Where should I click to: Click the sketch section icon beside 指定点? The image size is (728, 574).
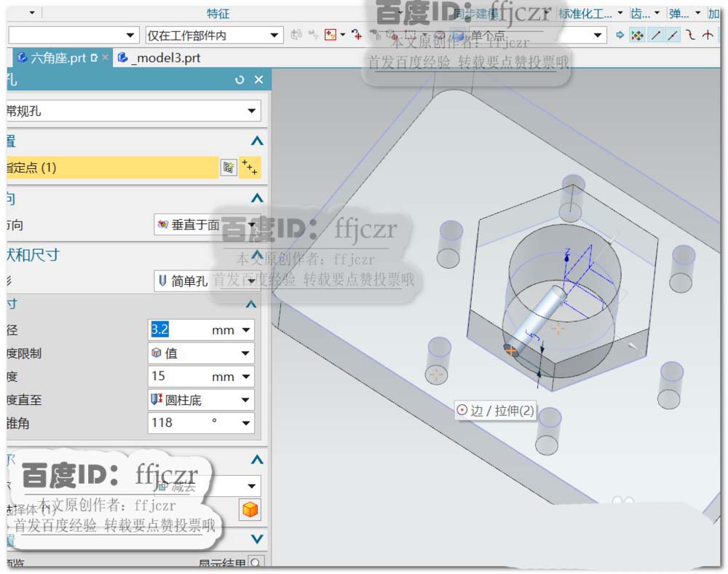point(229,168)
